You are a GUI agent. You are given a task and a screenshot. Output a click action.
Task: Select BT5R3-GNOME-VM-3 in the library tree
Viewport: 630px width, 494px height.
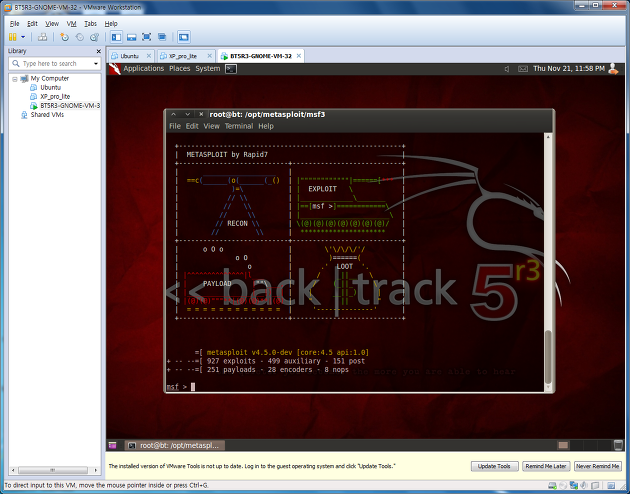pyautogui.click(x=70, y=106)
